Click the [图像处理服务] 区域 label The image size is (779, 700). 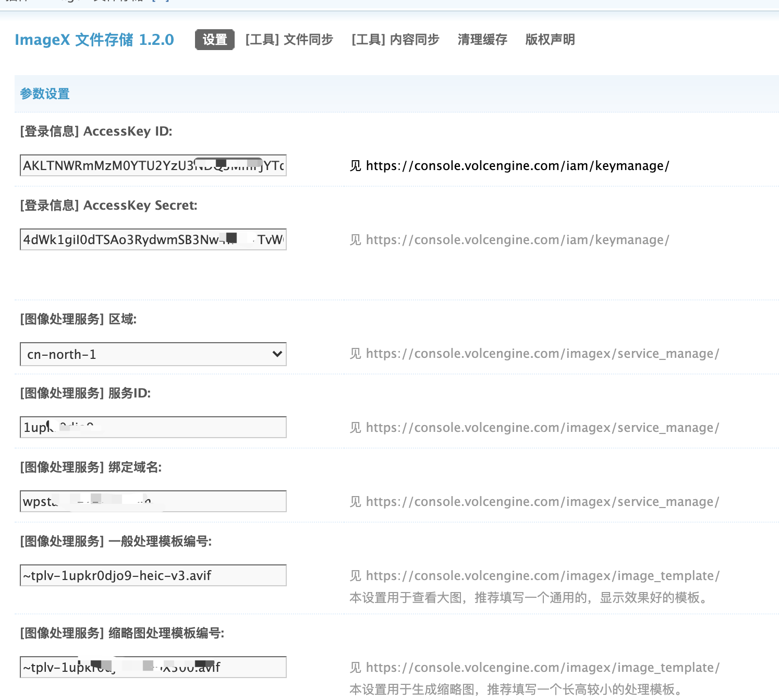pos(78,319)
